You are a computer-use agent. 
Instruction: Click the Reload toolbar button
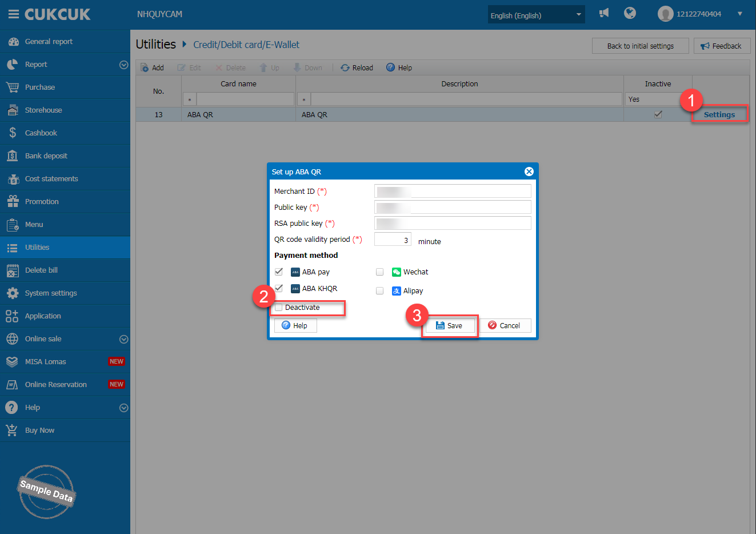pos(357,67)
